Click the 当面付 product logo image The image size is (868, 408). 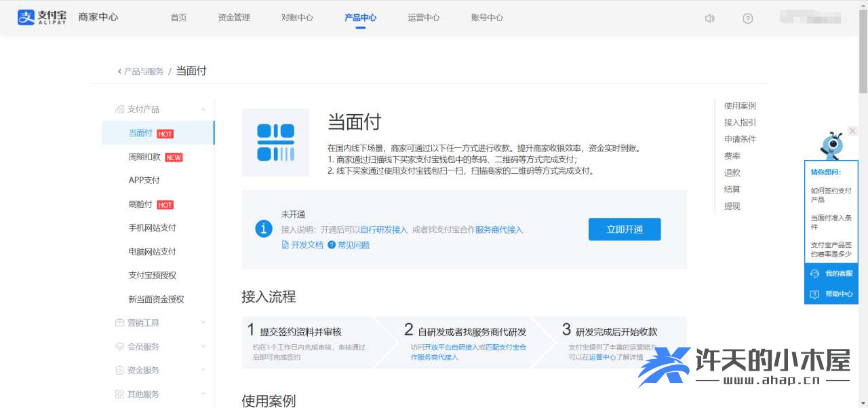click(275, 143)
